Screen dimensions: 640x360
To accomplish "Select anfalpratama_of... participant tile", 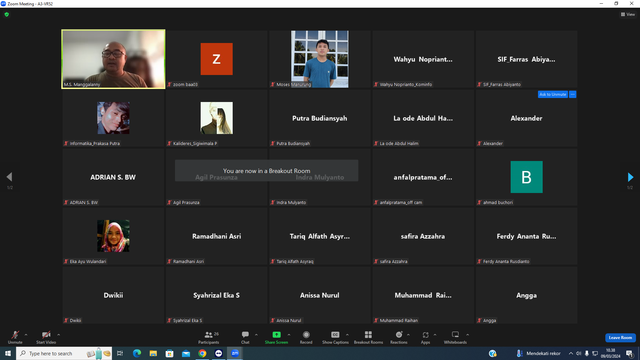I will tap(423, 177).
